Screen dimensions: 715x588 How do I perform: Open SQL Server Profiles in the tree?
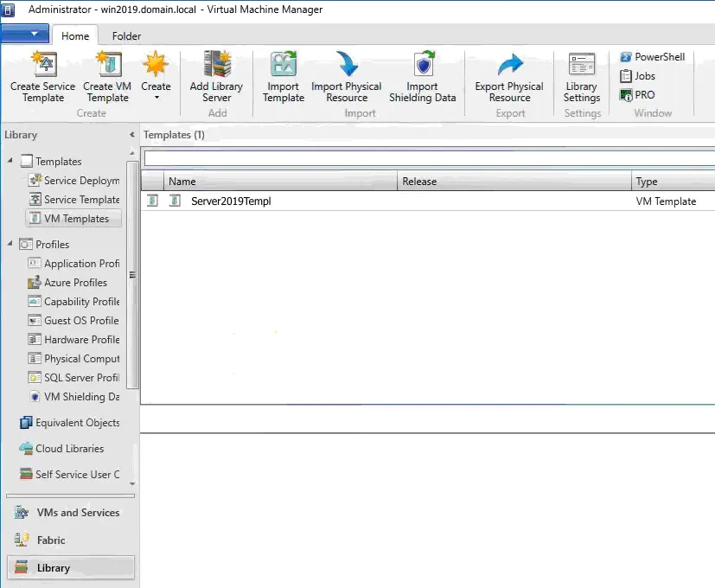point(74,378)
